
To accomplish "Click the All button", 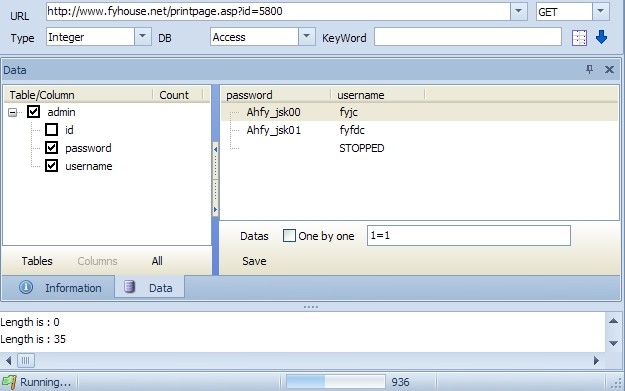I will pos(157,261).
